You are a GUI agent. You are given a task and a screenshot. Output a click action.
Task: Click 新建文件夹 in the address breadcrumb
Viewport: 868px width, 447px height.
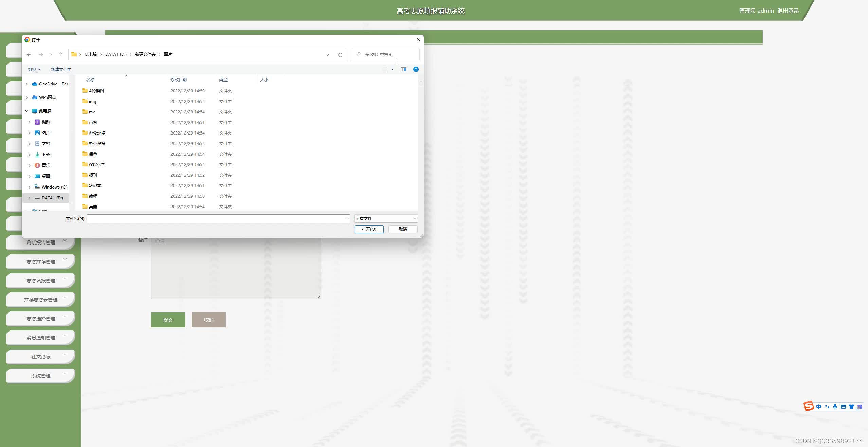click(145, 54)
